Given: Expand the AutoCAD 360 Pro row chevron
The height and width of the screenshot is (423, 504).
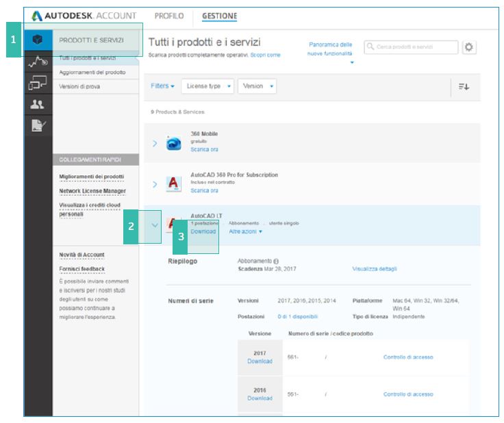Looking at the screenshot, I should (155, 184).
